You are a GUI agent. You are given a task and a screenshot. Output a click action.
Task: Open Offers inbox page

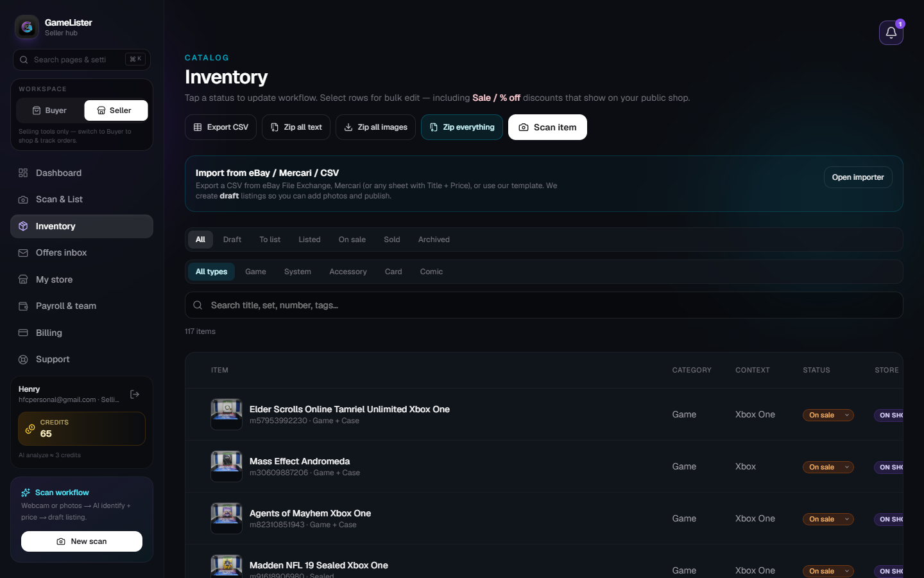pos(81,253)
